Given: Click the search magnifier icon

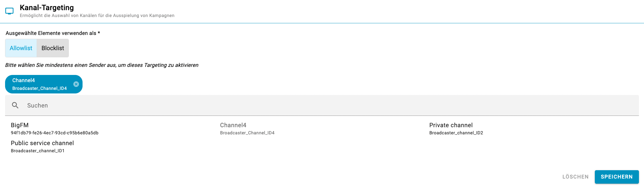Looking at the screenshot, I should (15, 105).
